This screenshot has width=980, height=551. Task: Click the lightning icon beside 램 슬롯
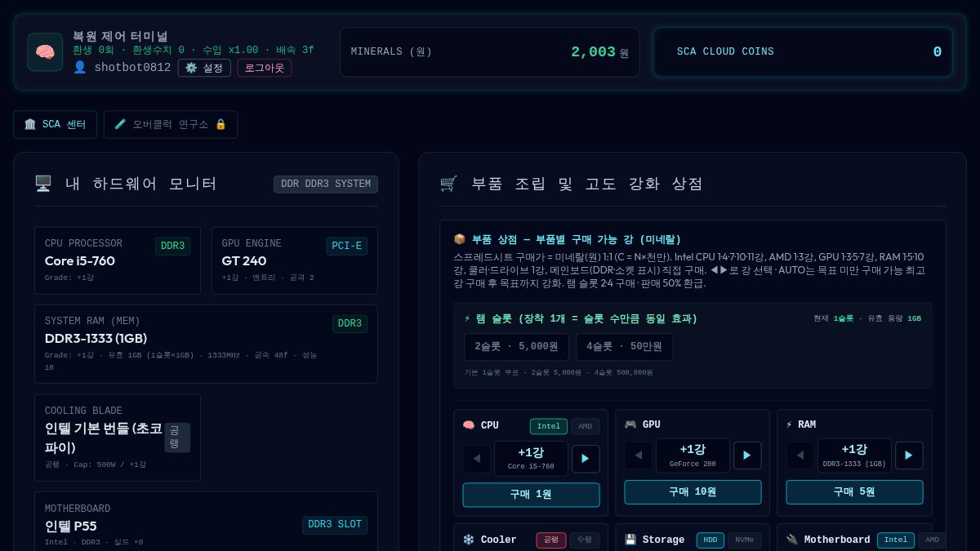tap(467, 319)
